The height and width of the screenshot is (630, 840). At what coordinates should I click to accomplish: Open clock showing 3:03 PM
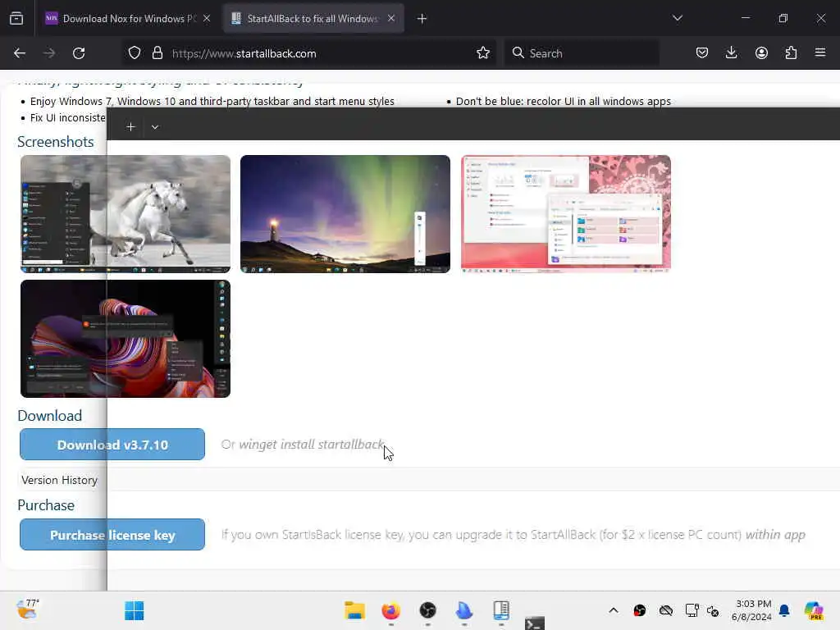tap(752, 610)
